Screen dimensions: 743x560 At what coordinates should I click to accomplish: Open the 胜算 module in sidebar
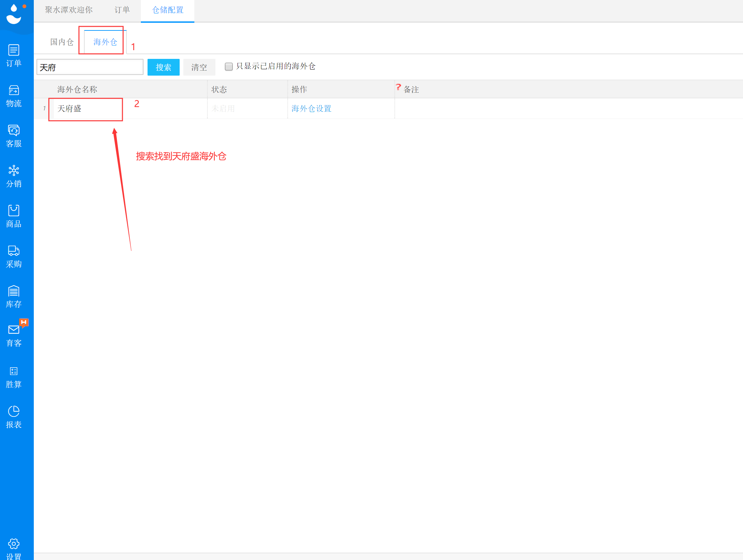pos(13,377)
